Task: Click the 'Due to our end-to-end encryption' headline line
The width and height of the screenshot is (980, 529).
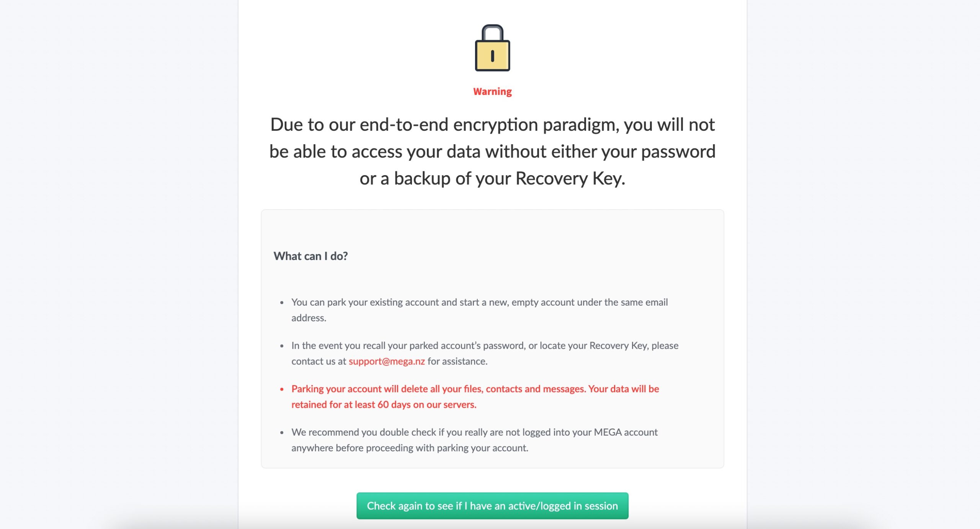Action: pyautogui.click(x=492, y=124)
